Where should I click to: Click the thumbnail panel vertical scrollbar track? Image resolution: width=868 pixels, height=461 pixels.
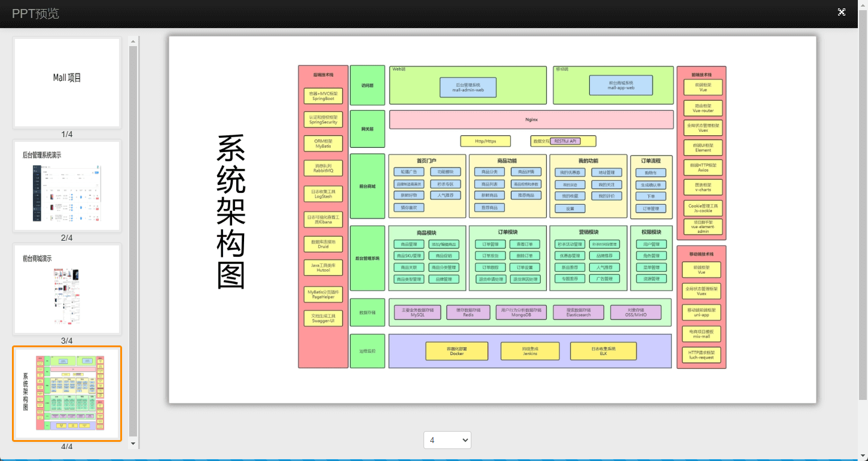click(133, 239)
